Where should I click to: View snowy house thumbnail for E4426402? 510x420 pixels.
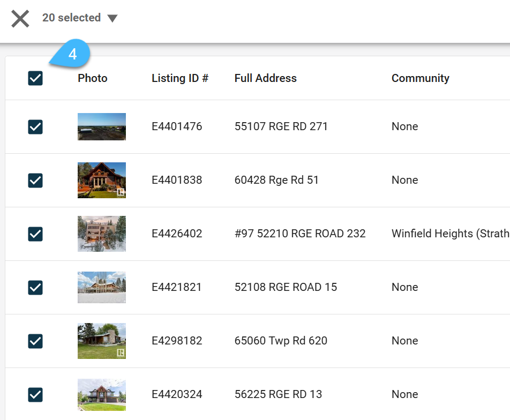[101, 234]
